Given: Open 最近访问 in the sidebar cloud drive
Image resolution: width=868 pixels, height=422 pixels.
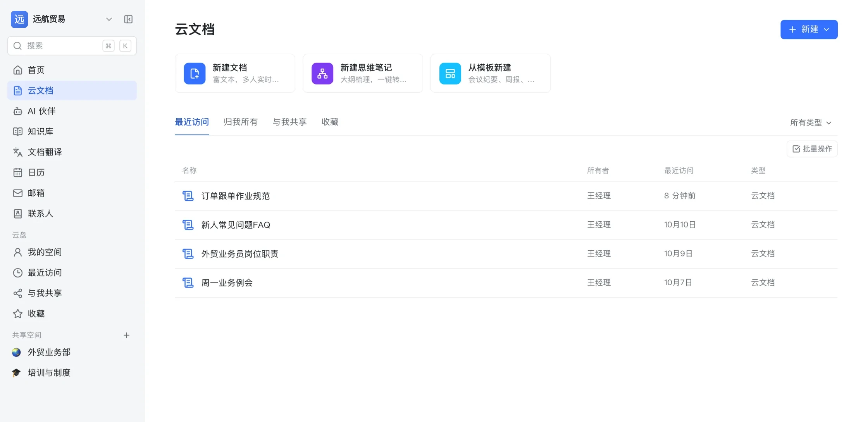Looking at the screenshot, I should click(72, 273).
